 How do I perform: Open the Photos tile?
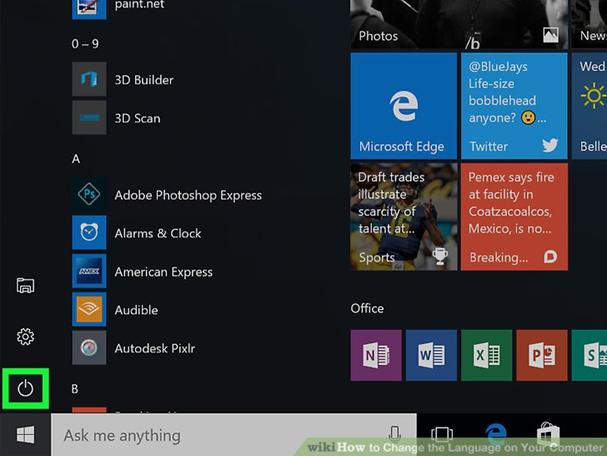[459, 24]
